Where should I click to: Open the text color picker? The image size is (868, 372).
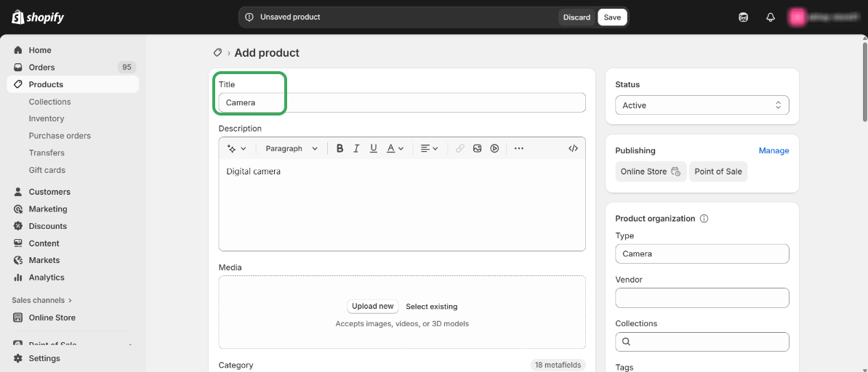coord(395,148)
